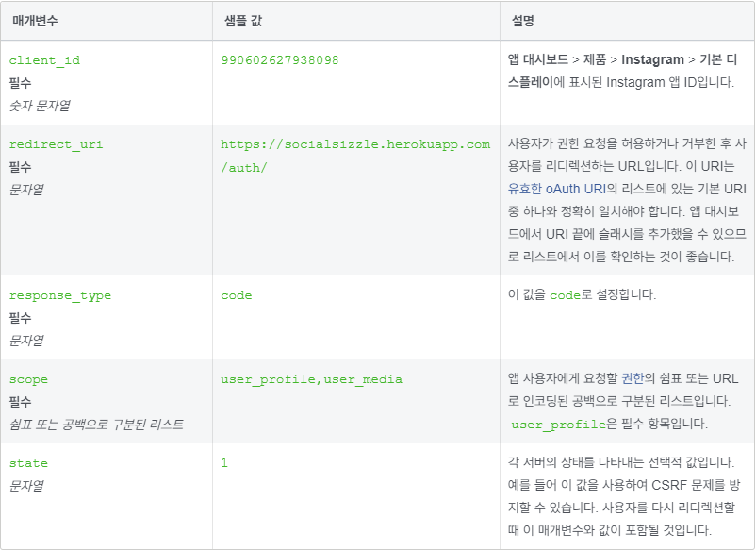
Task: Select the redirect_uri parameter name
Action: (x=56, y=144)
